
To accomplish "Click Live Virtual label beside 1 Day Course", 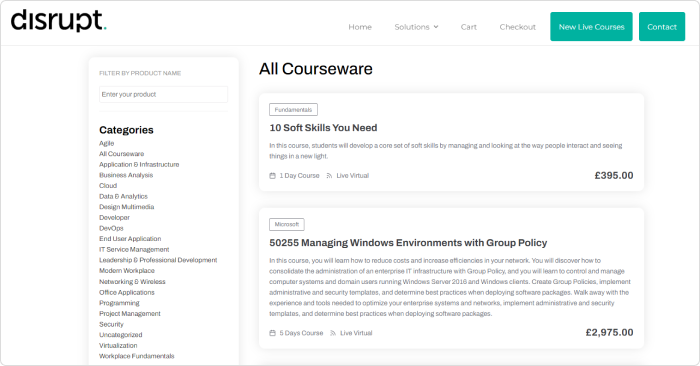I will click(x=353, y=176).
